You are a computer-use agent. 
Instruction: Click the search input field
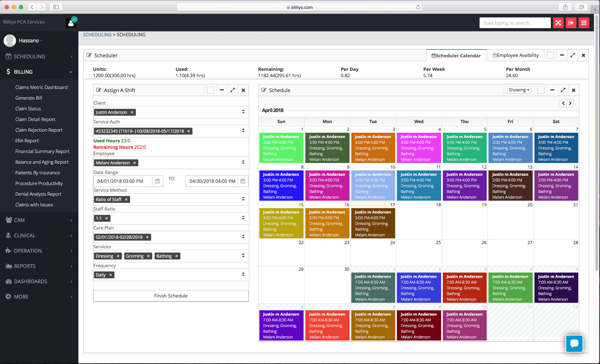pyautogui.click(x=514, y=23)
